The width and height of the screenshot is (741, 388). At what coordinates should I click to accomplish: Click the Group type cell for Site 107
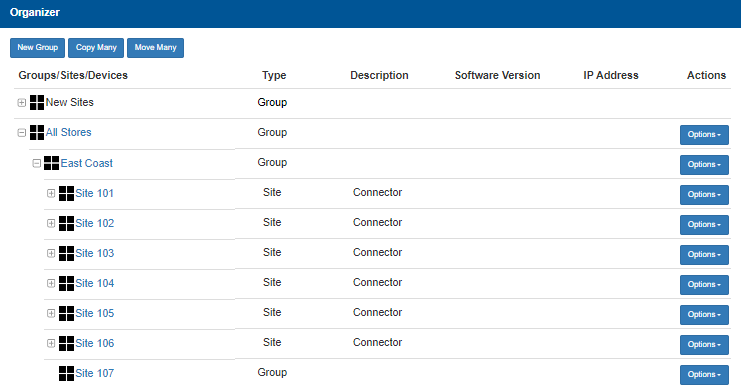272,372
